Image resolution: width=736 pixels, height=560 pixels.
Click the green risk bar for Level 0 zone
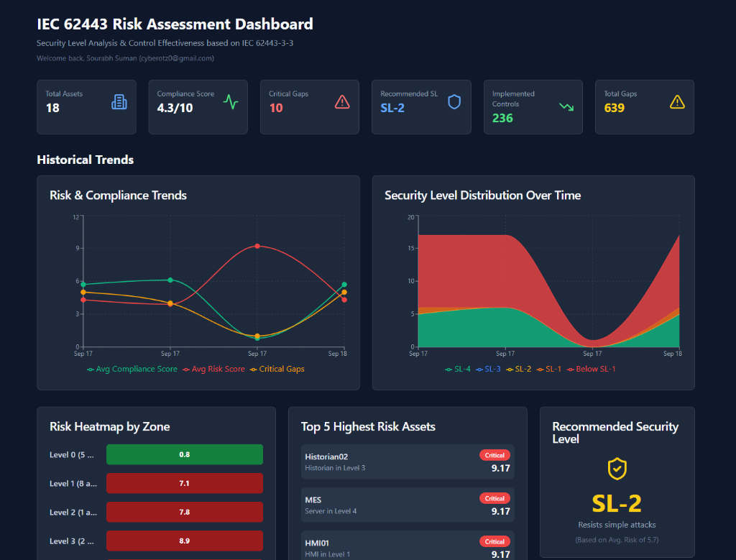click(x=184, y=454)
